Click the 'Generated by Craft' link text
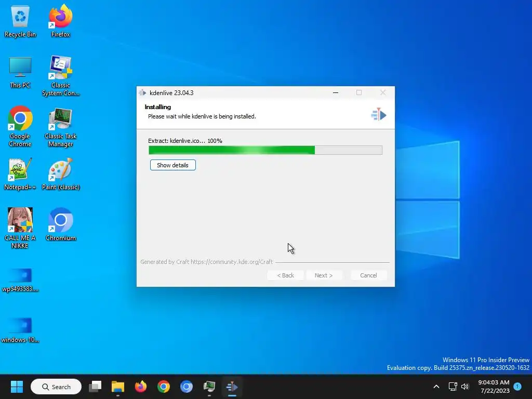Screen dimensions: 532x399 point(206,262)
